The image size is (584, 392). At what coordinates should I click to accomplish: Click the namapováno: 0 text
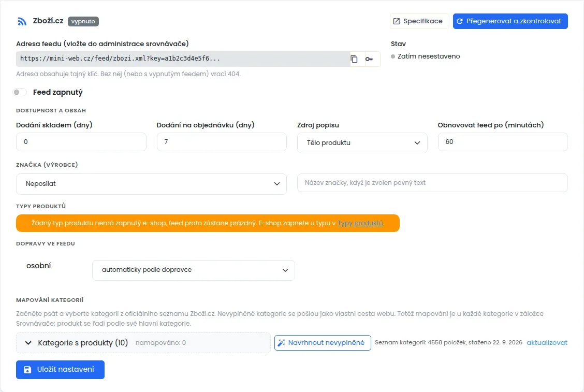coord(160,343)
